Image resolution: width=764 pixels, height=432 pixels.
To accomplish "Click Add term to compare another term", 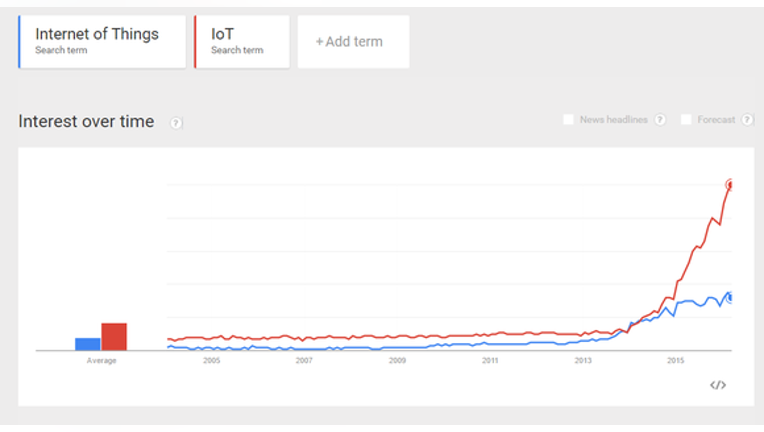I will click(353, 42).
